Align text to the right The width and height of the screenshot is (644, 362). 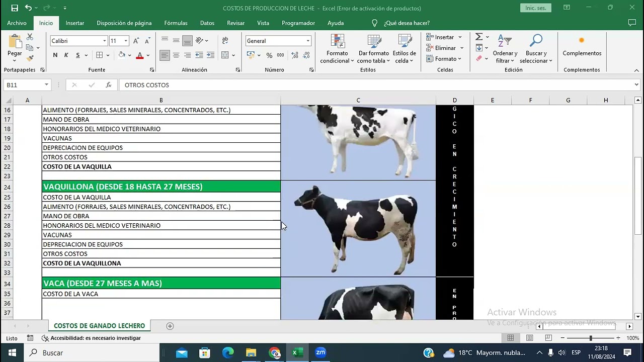(x=187, y=55)
